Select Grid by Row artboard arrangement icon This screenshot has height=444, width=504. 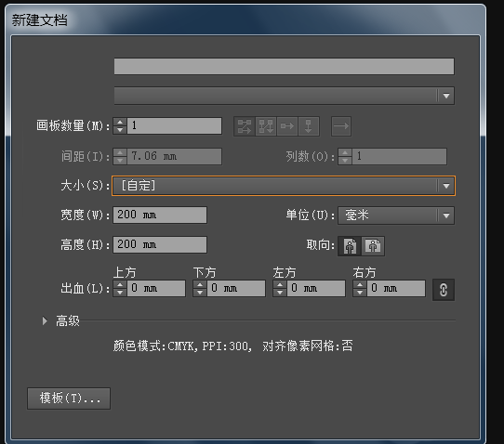tap(245, 126)
